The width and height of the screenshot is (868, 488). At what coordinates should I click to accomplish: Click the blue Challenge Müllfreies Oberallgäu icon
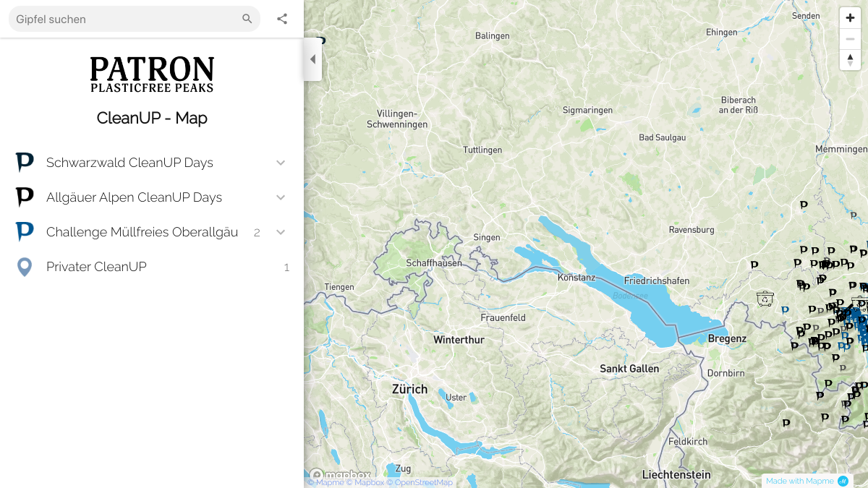[25, 231]
